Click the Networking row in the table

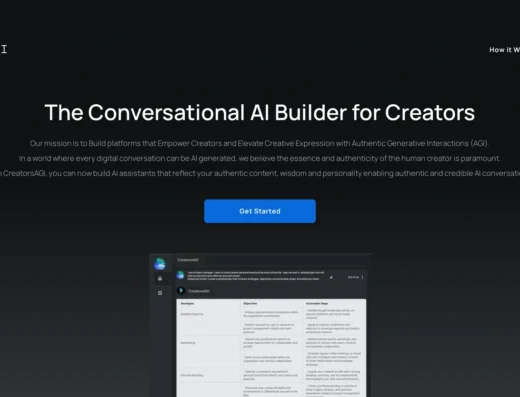coord(188,343)
